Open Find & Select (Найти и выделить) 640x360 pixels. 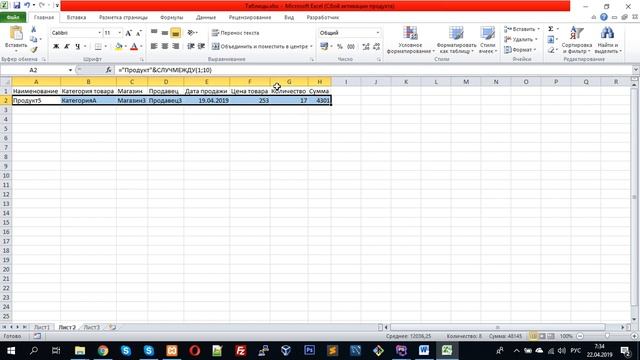608,40
